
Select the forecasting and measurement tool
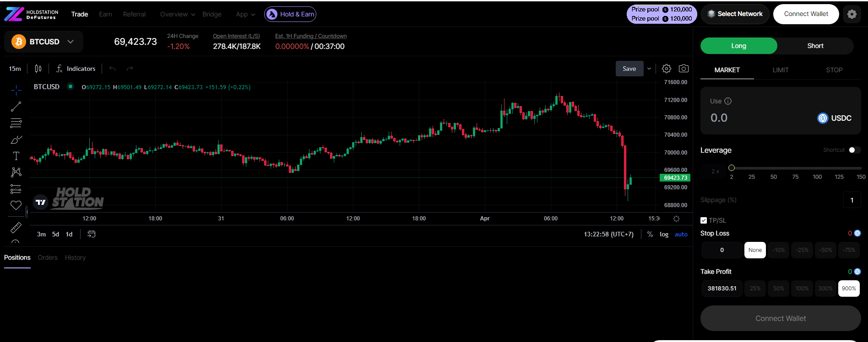(x=16, y=189)
